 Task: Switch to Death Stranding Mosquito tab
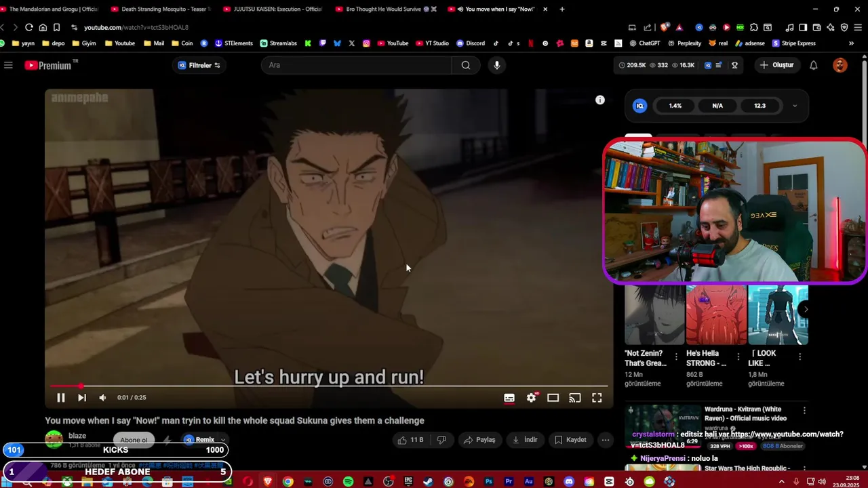[x=161, y=9]
